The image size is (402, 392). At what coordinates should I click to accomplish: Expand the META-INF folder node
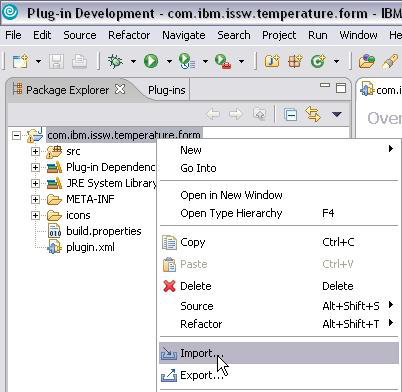click(35, 199)
